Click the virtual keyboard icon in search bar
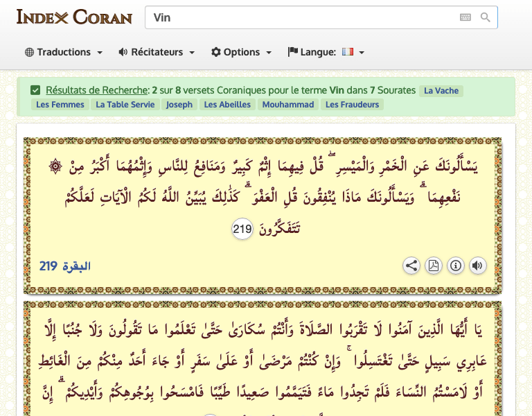 tap(465, 17)
